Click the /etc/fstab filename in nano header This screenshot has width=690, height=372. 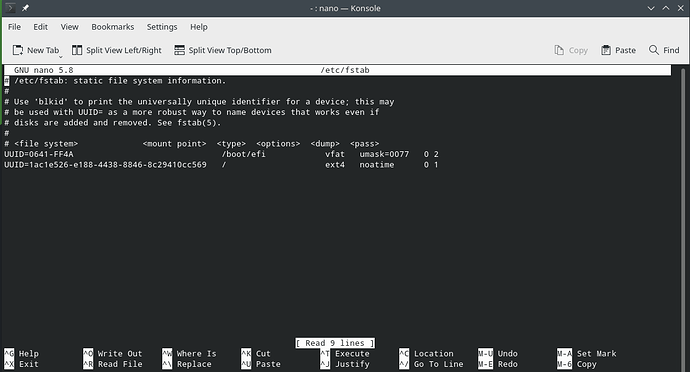345,70
